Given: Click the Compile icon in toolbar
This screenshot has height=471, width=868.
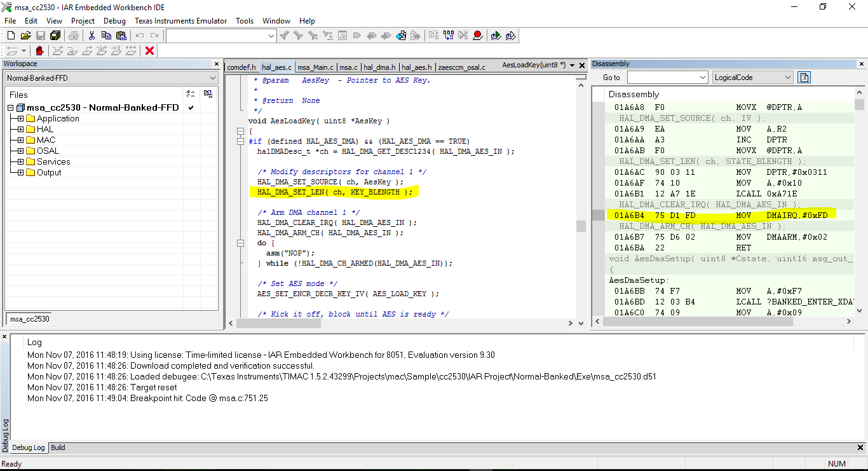Looking at the screenshot, I should (x=433, y=36).
